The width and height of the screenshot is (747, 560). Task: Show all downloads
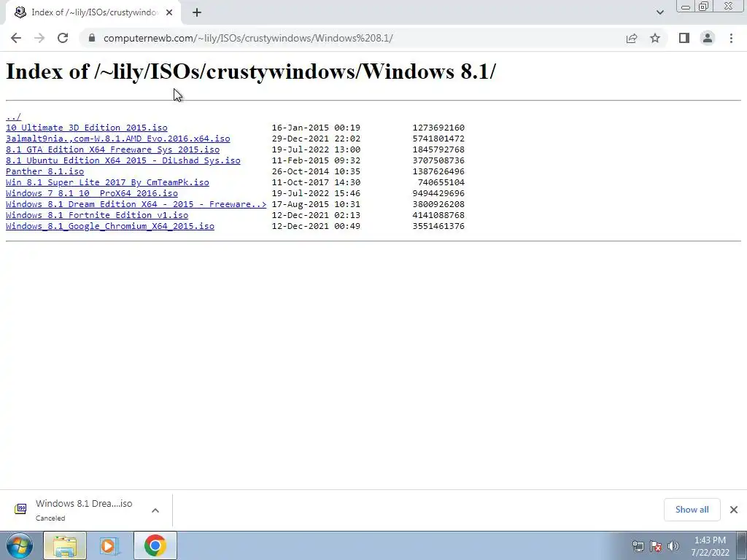pyautogui.click(x=692, y=510)
